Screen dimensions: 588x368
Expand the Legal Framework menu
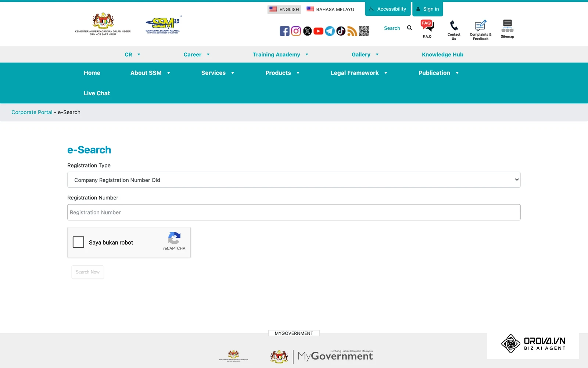(359, 73)
